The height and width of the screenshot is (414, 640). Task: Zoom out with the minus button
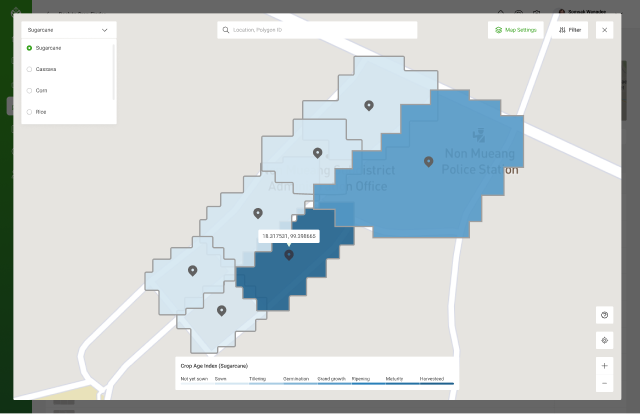tap(604, 383)
